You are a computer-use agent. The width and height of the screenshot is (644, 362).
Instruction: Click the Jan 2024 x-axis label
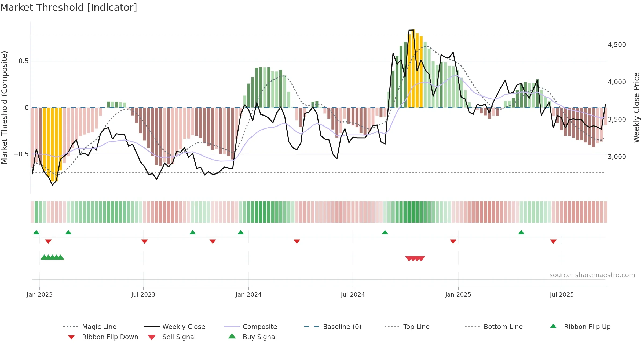click(249, 295)
